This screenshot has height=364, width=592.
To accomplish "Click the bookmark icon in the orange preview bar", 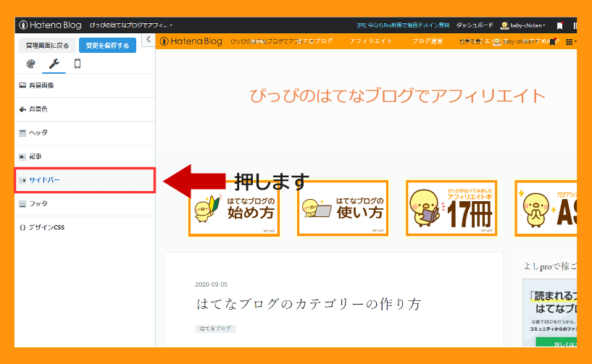I will point(553,42).
